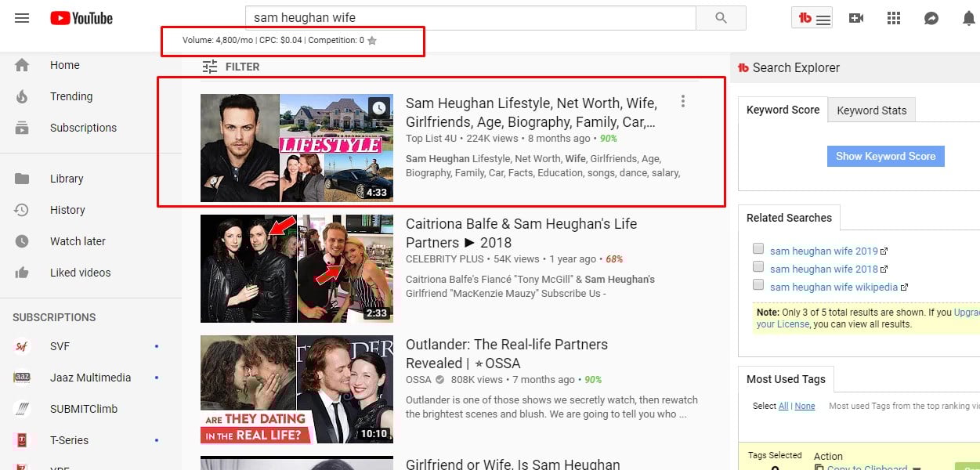This screenshot has height=470, width=980.
Task: Click the Show Keyword Score button
Action: [885, 156]
